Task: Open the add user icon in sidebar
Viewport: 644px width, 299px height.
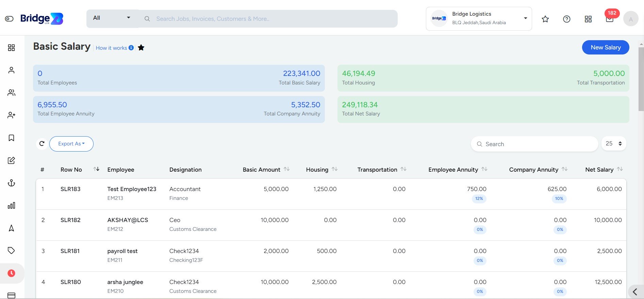Action: (11, 115)
